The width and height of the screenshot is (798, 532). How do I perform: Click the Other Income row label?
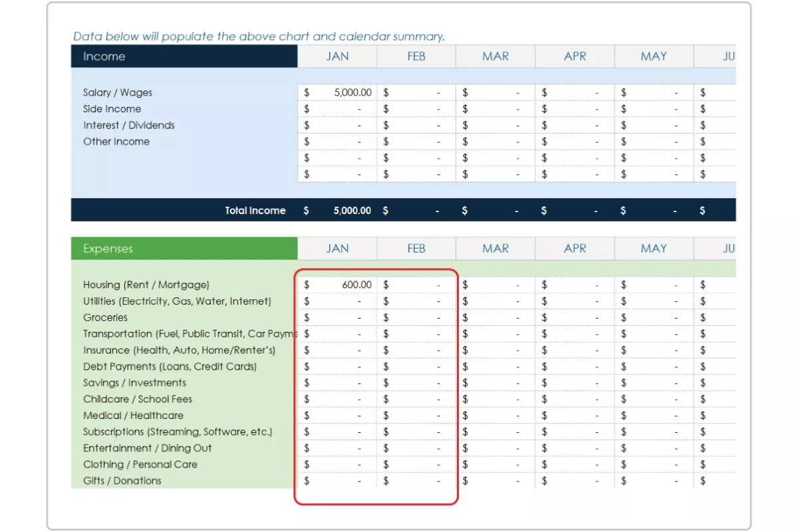[x=116, y=141]
